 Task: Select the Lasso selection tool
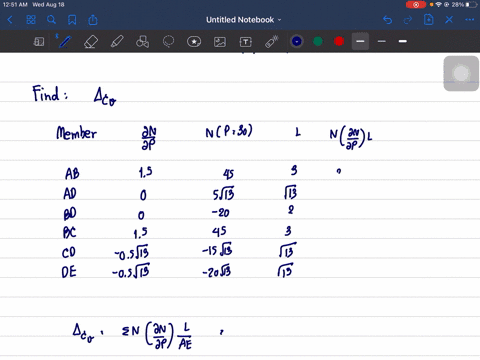tap(168, 42)
